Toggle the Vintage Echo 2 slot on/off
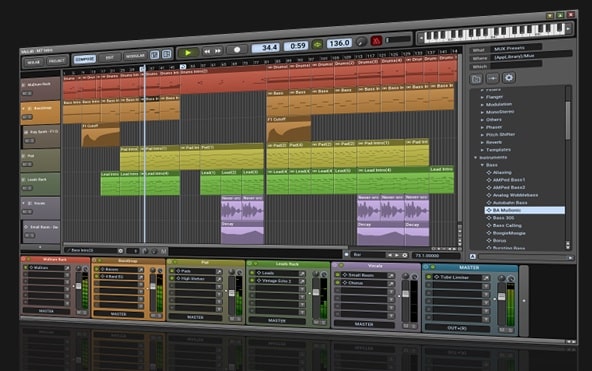The image size is (592, 371). click(x=252, y=281)
